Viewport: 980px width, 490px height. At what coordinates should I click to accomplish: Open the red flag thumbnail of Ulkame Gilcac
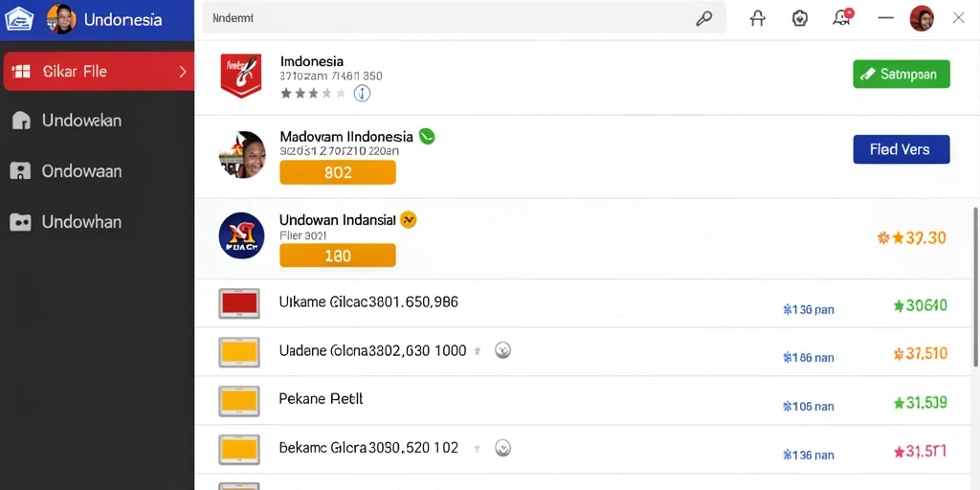pyautogui.click(x=238, y=303)
